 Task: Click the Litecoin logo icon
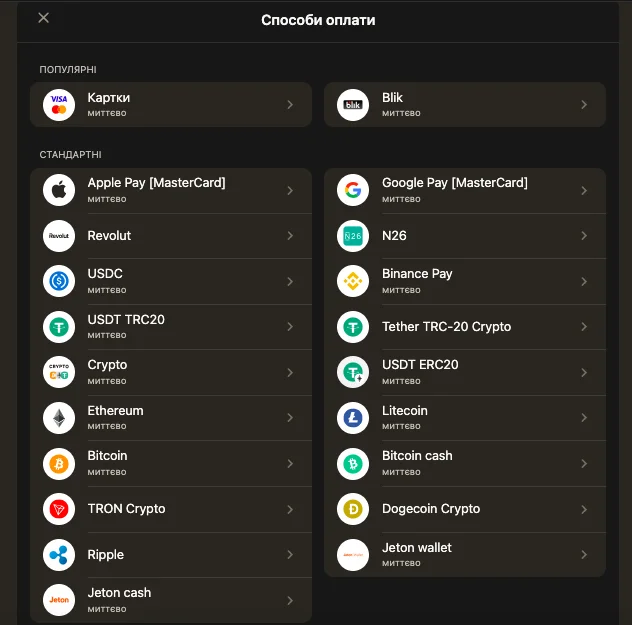[353, 418]
